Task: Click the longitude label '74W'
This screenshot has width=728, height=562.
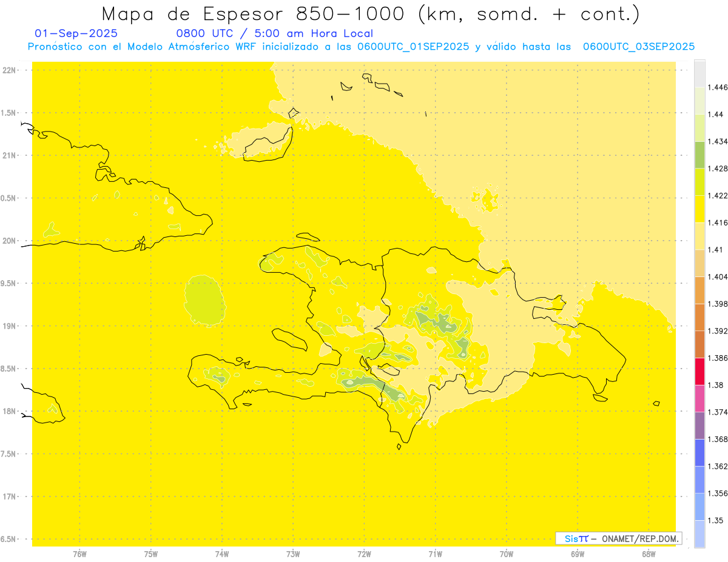Action: point(222,554)
